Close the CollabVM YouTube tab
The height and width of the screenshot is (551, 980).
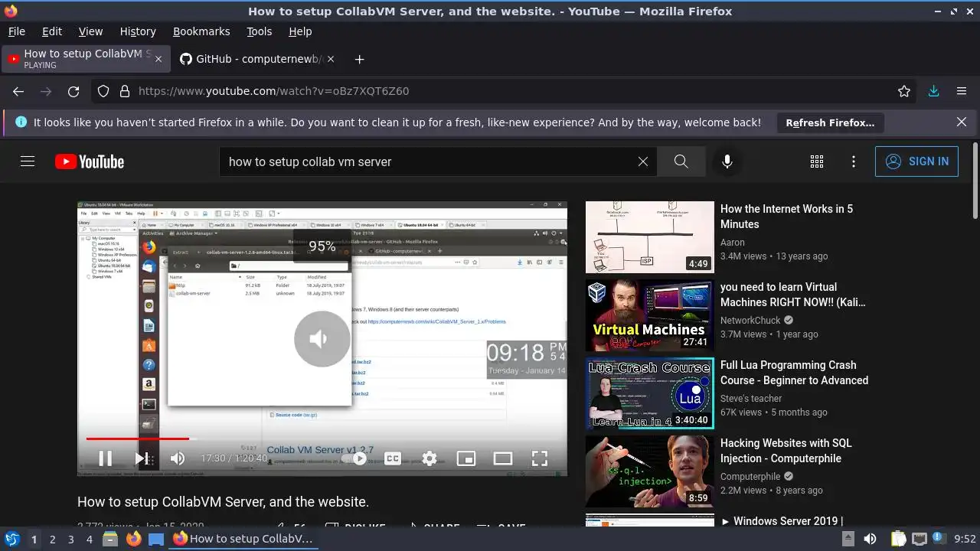(158, 59)
